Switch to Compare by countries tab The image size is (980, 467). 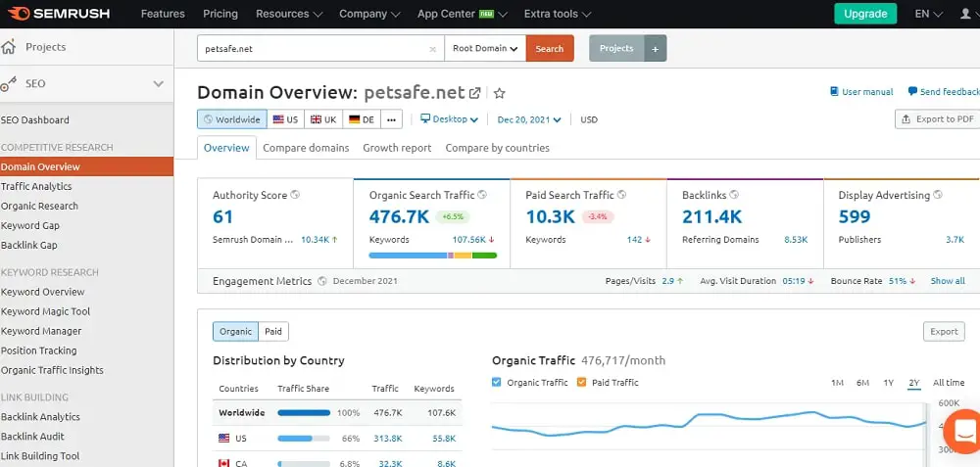click(498, 148)
